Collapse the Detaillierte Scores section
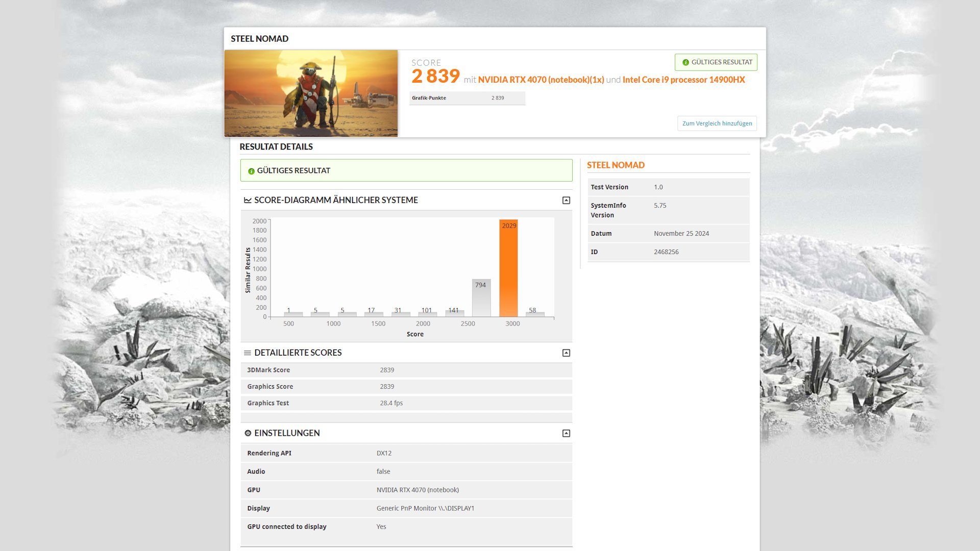 [x=566, y=353]
